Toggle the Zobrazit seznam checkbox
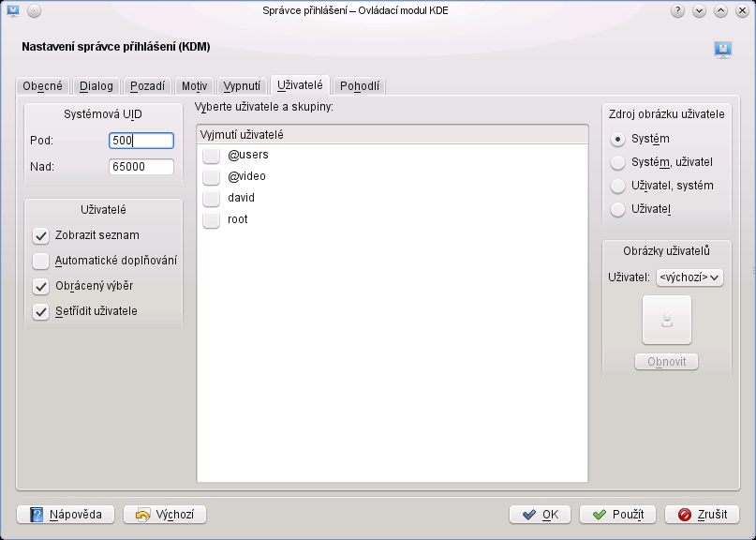 click(x=41, y=235)
